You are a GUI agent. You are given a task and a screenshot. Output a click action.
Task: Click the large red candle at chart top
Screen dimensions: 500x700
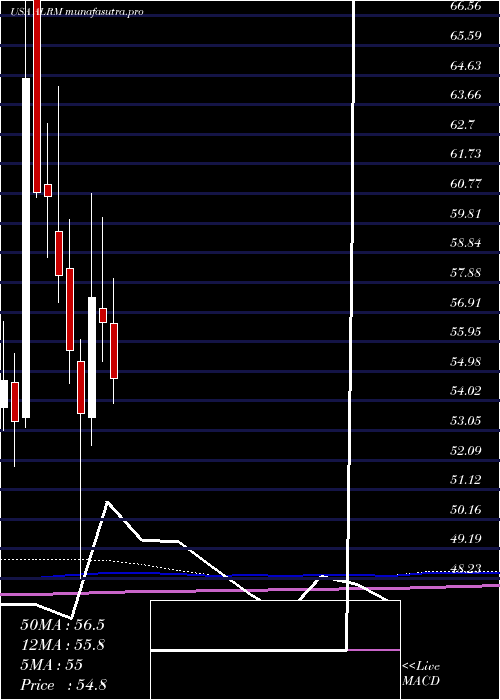(37, 96)
